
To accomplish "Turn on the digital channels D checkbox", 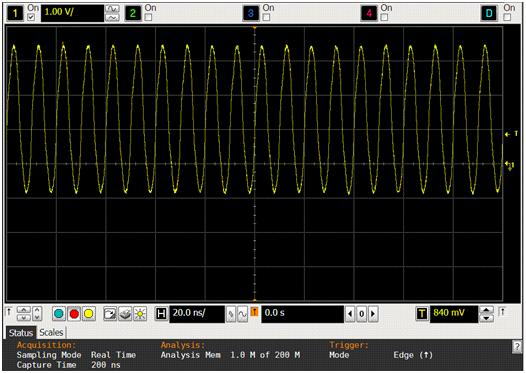I will pos(507,17).
